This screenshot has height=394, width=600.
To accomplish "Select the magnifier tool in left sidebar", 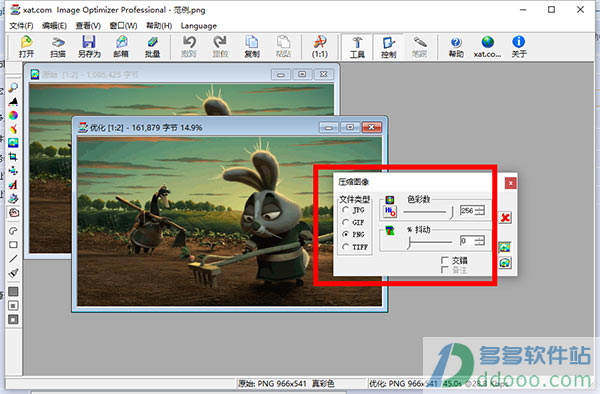I will click(13, 87).
